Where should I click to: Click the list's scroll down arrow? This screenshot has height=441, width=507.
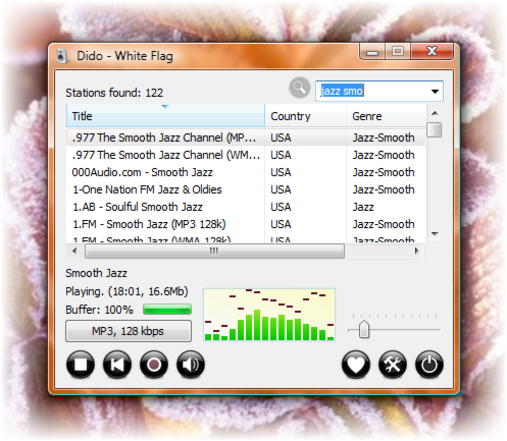pyautogui.click(x=434, y=234)
